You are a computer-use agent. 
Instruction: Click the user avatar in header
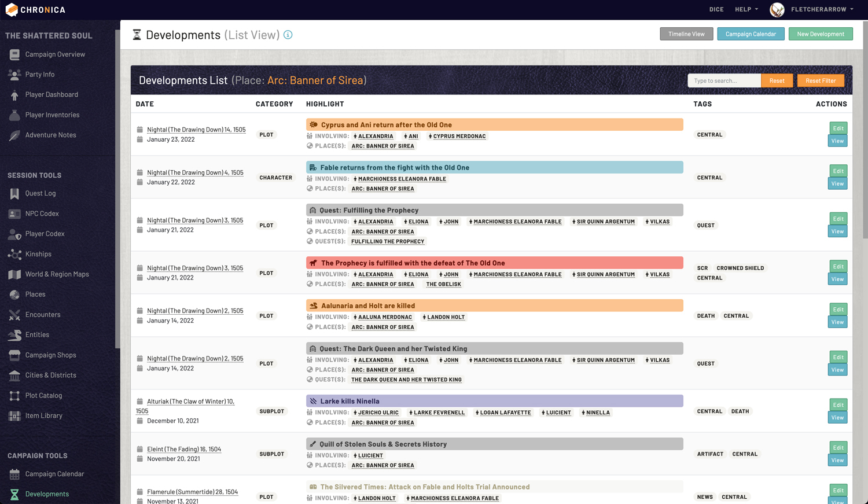tap(777, 9)
